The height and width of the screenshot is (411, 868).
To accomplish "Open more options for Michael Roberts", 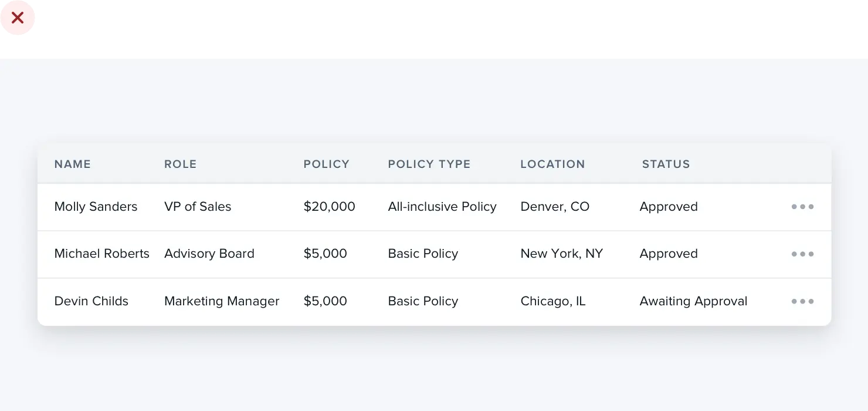I will coord(802,254).
